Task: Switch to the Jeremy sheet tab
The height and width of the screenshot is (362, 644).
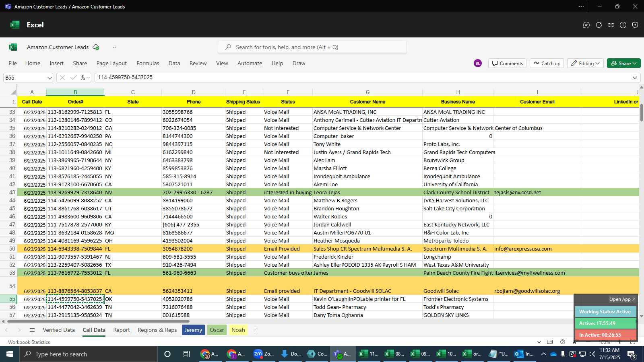Action: click(x=193, y=330)
